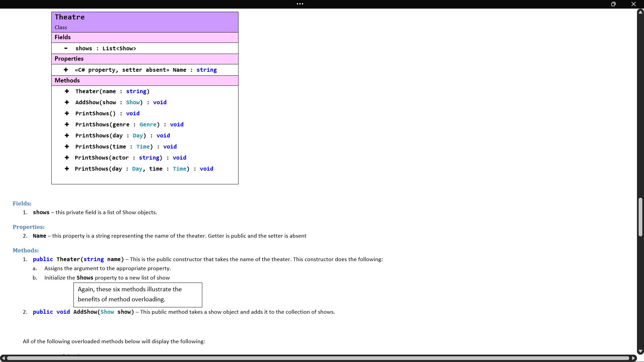Select the Methods header in class diagram
644x362 pixels.
pos(145,80)
